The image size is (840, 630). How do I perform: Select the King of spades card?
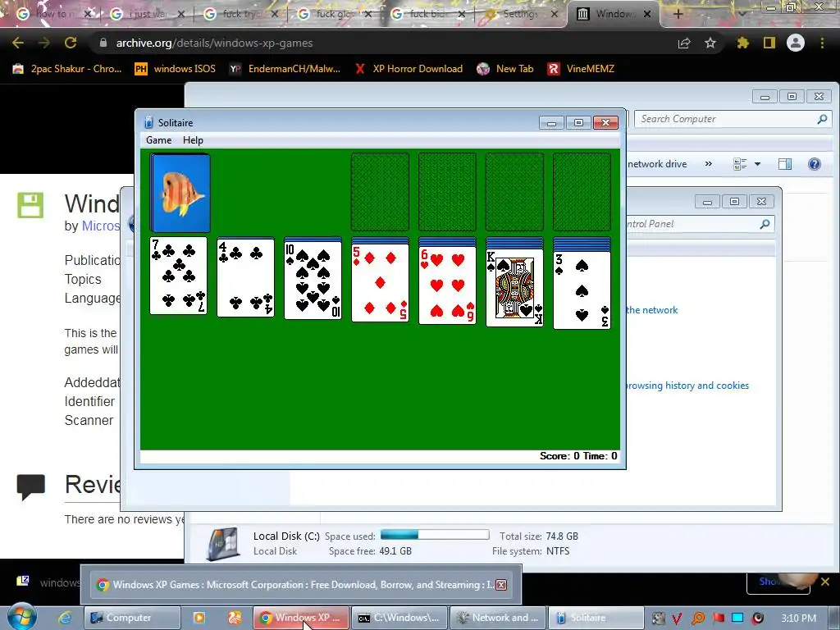(515, 288)
